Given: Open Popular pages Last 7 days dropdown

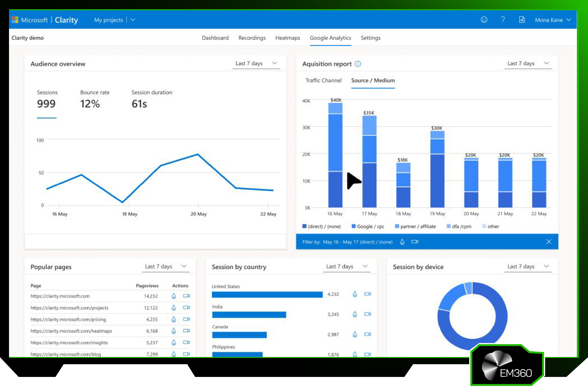Looking at the screenshot, I should [166, 266].
